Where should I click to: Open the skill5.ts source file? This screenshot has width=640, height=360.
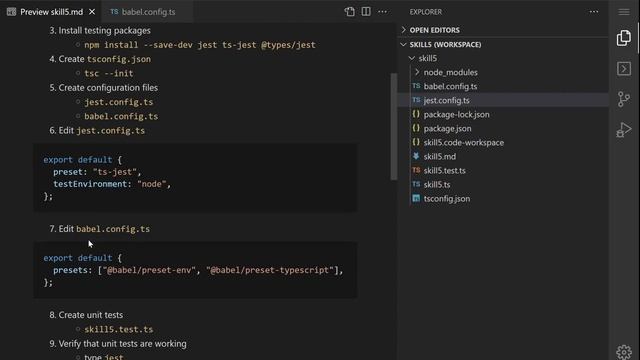pos(503,184)
